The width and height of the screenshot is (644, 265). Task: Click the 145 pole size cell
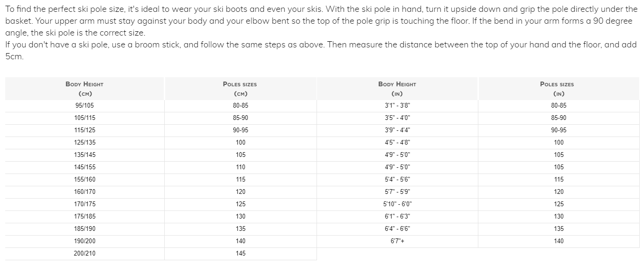[x=241, y=254]
